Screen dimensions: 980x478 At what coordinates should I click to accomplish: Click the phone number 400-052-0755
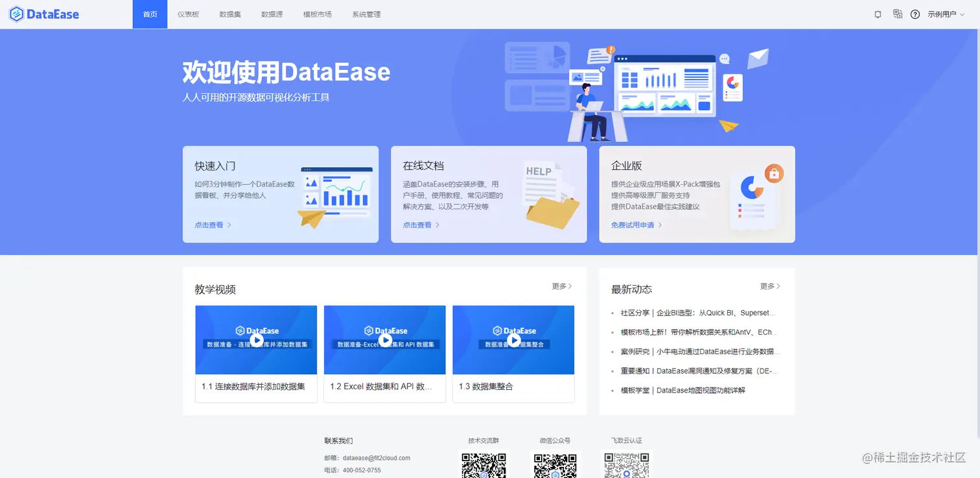362,470
